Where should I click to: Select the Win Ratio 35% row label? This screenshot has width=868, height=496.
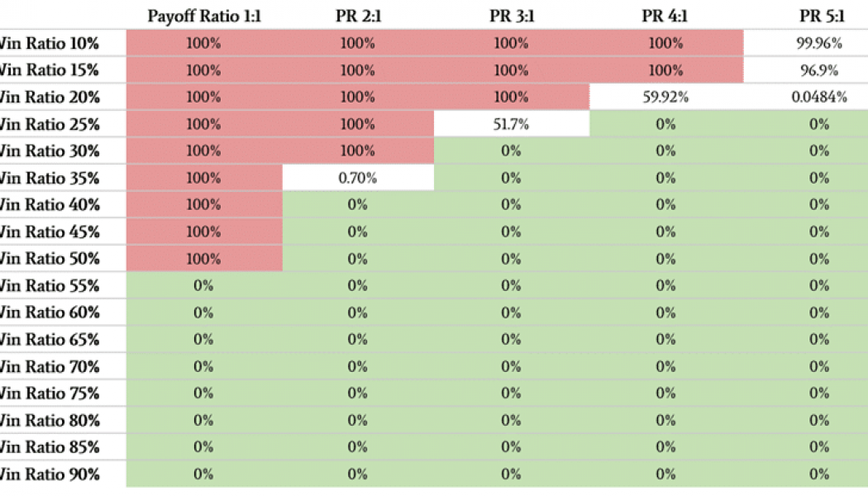[50, 178]
